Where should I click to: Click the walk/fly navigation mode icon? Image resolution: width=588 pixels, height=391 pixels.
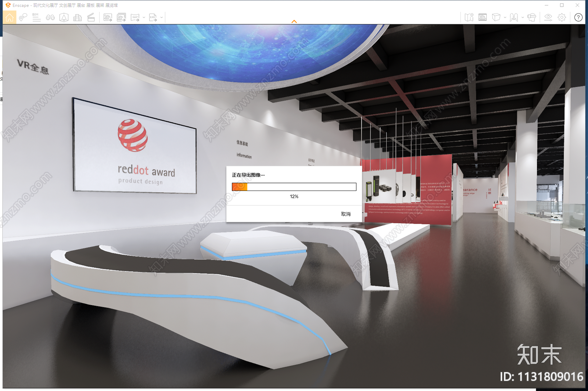coord(514,17)
